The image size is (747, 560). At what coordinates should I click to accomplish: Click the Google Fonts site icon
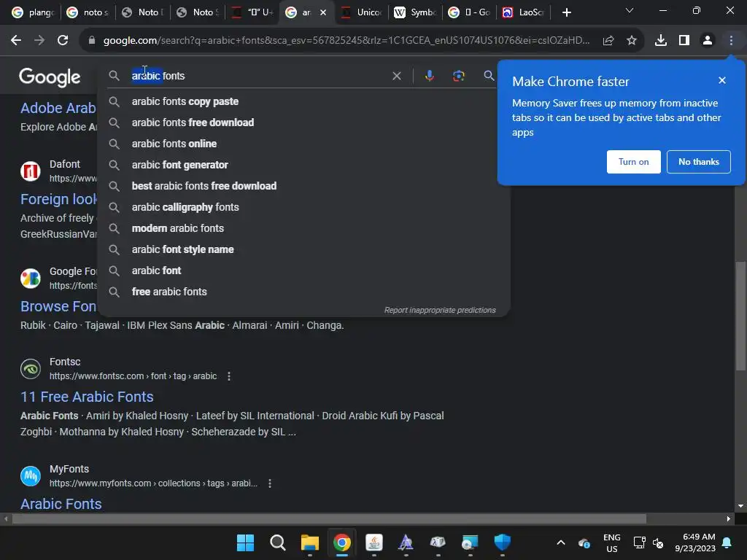tap(31, 279)
